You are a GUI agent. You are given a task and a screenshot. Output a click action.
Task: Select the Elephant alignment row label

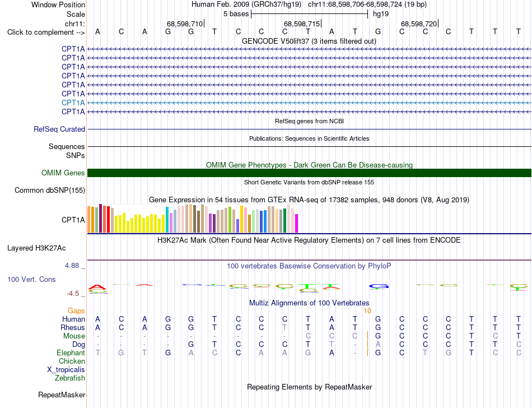coord(71,353)
